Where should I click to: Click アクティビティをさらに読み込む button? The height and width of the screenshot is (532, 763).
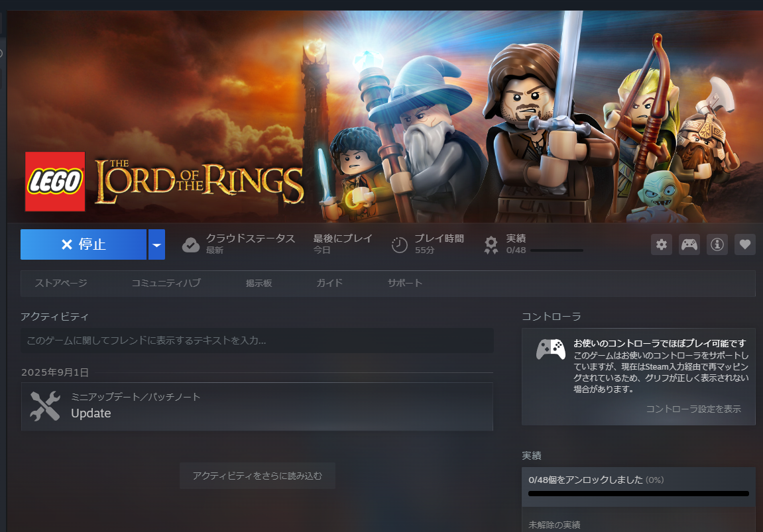click(257, 476)
